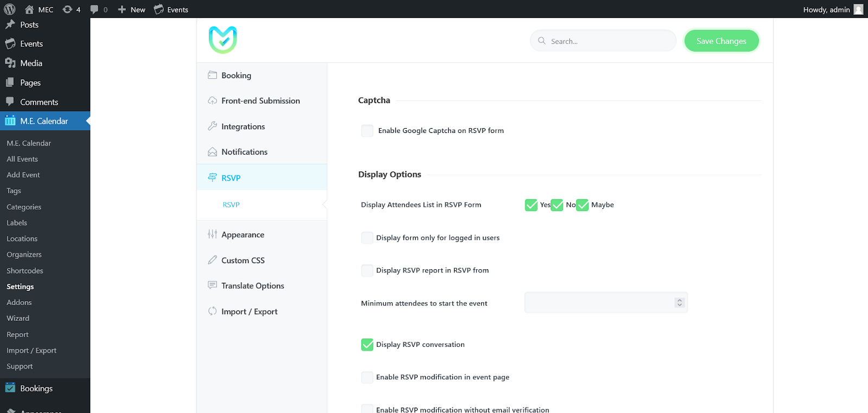Click the Appearance sliders icon
Screen dimensions: 868x413
212,234
